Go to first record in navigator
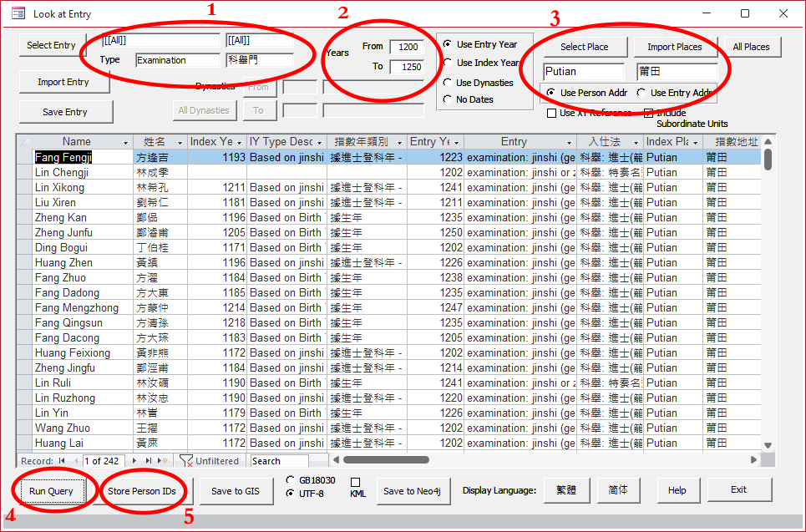The width and height of the screenshot is (806, 532). (62, 461)
